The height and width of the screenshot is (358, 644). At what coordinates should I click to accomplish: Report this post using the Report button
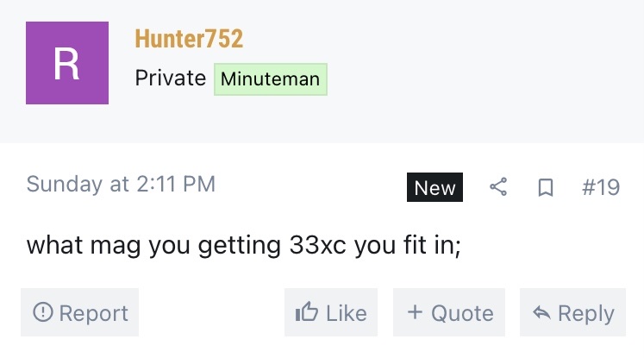79,312
